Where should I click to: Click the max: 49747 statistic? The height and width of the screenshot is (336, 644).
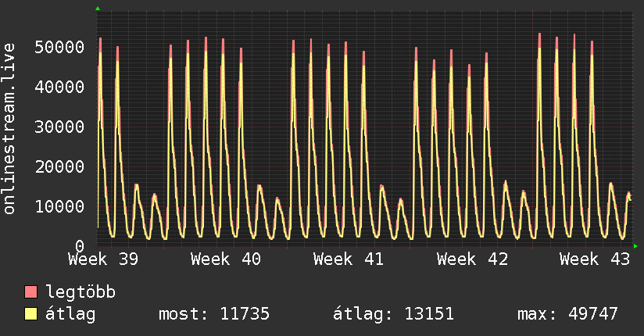(567, 314)
